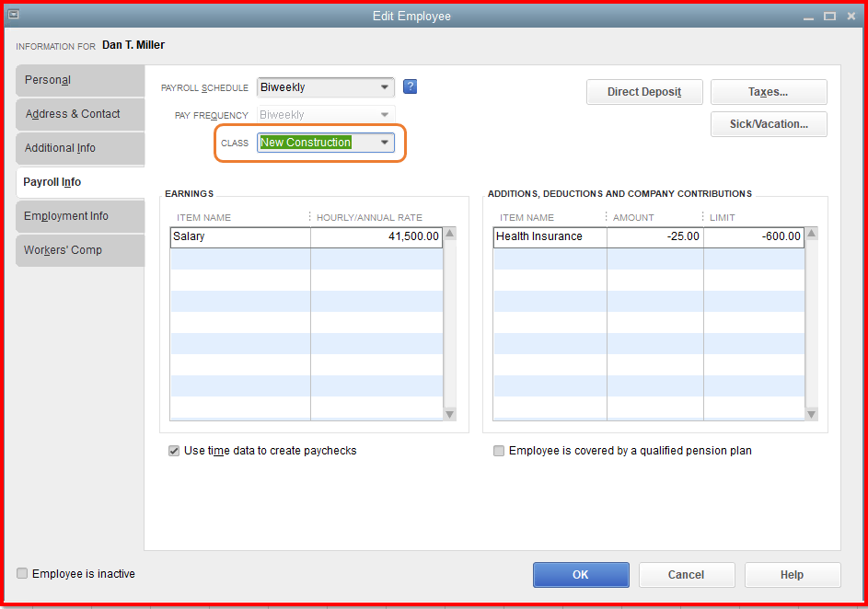The width and height of the screenshot is (868, 609).
Task: Select the Payroll Info tab
Action: coord(80,182)
